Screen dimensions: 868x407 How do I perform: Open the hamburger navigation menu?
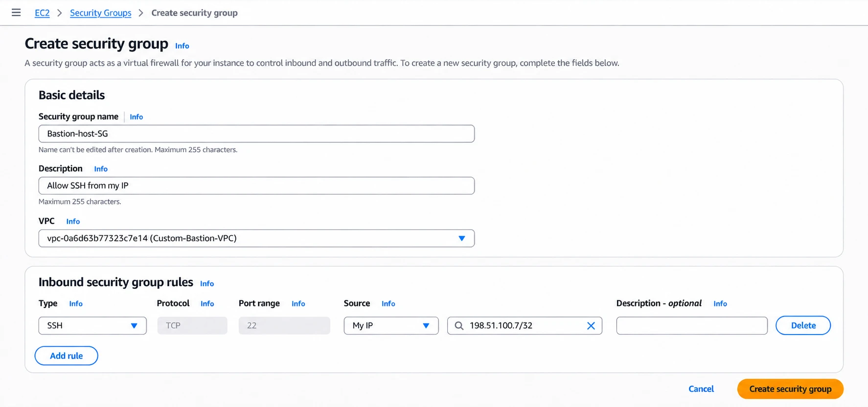coord(16,13)
